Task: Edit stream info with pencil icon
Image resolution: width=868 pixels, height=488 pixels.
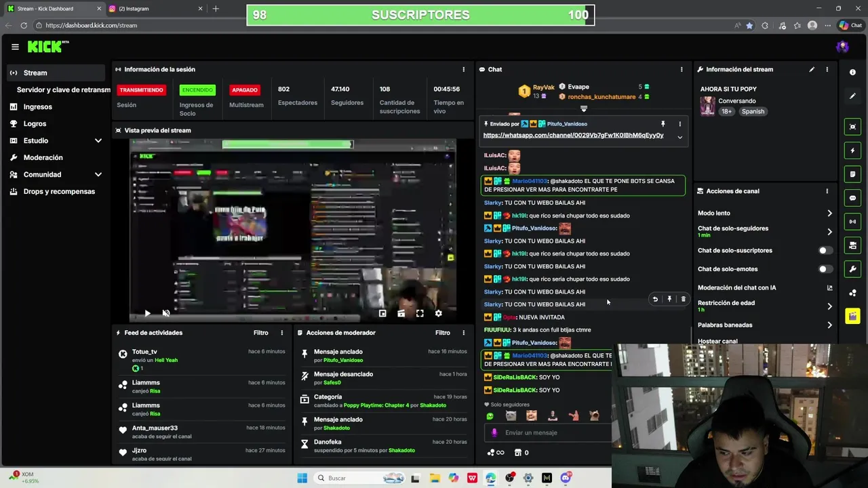Action: tap(812, 69)
